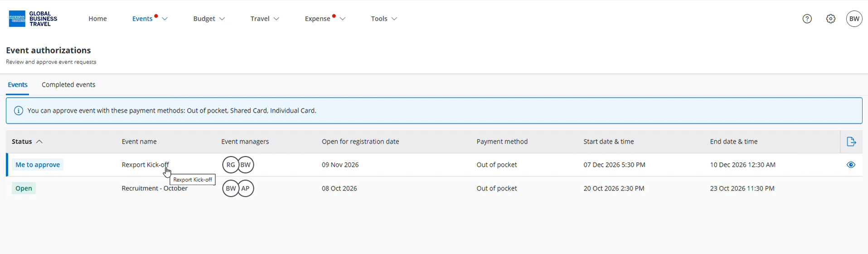Screen dimensions: 868x254
Task: Open the Recruitment - October event name
Action: (154, 188)
